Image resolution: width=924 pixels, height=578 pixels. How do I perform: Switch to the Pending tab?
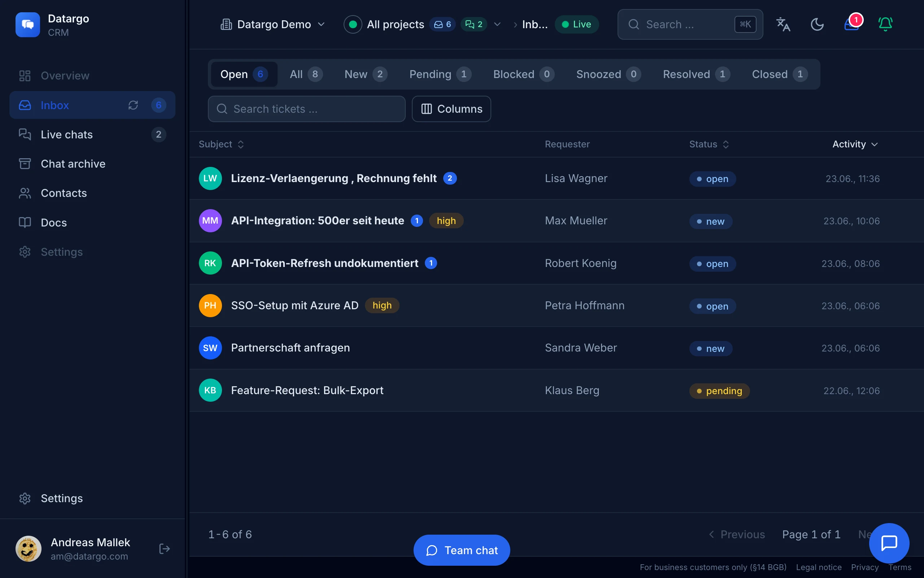click(x=440, y=74)
